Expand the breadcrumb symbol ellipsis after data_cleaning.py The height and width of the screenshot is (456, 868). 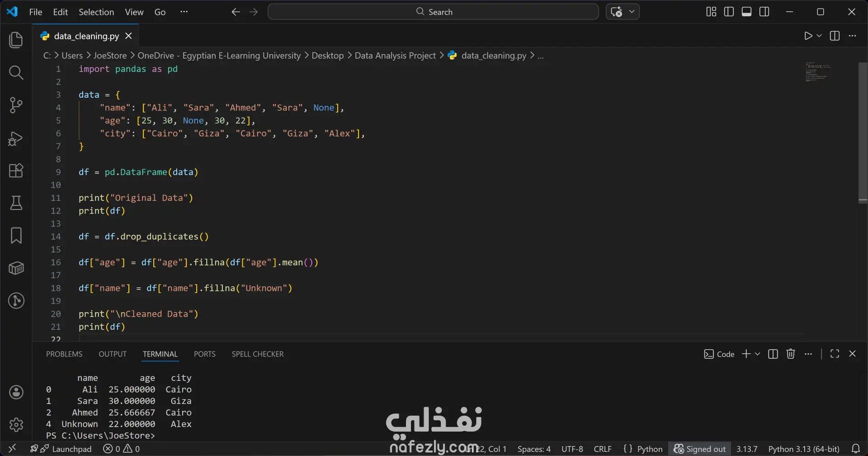541,56
